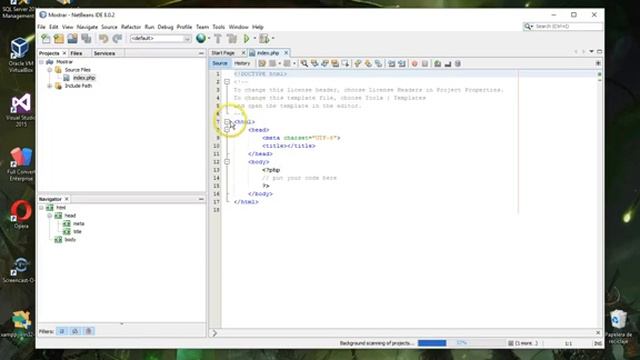Click the Find Selection magnifier icon
The width and height of the screenshot is (640, 360).
click(x=304, y=64)
